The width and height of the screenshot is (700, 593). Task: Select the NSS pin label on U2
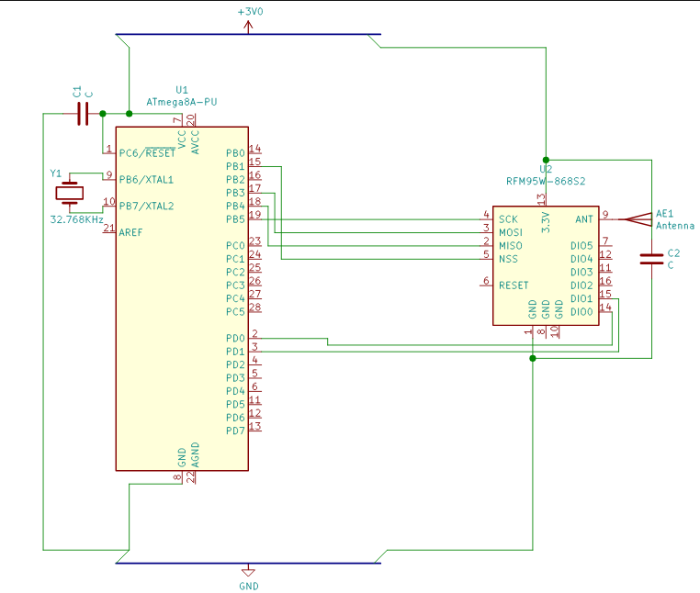click(x=508, y=259)
